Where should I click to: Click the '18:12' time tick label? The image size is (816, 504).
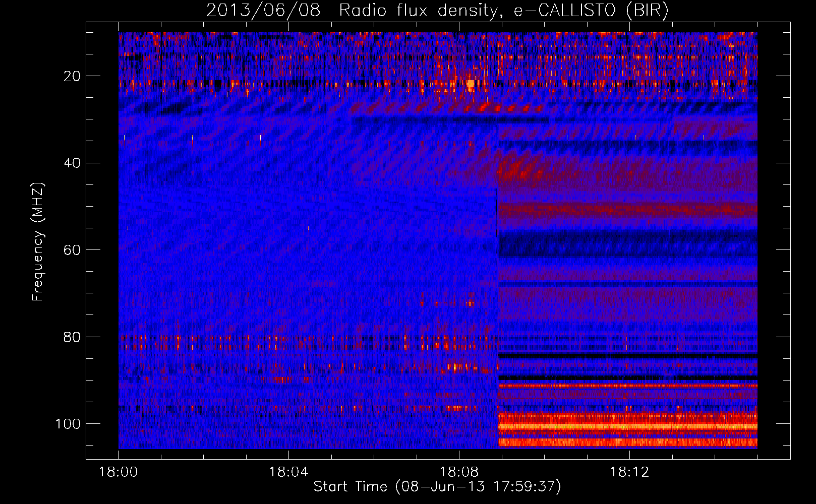click(629, 472)
